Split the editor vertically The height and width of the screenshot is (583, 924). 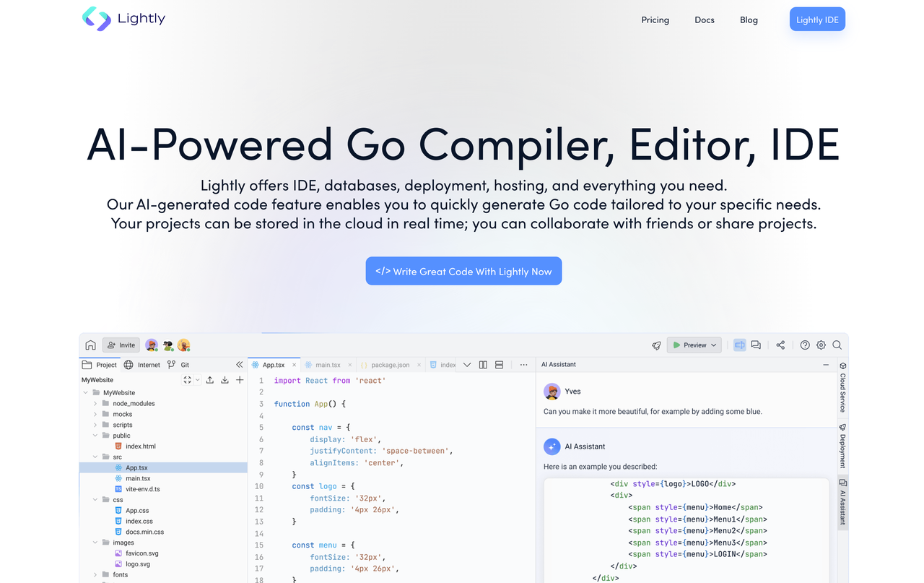coord(483,365)
